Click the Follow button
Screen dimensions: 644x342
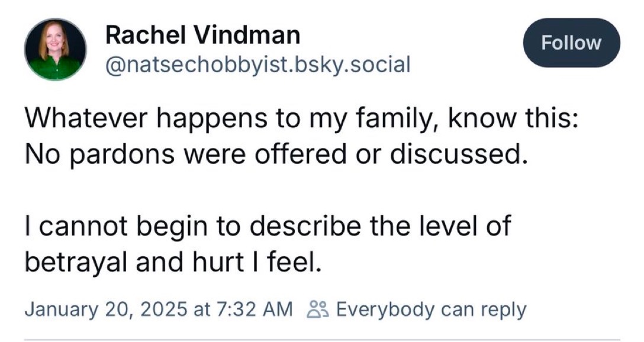(571, 43)
